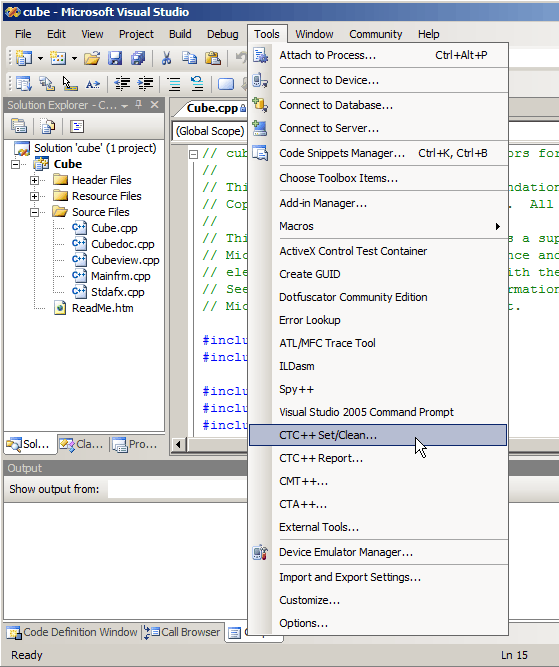
Task: Open the Community menu
Action: (x=376, y=34)
